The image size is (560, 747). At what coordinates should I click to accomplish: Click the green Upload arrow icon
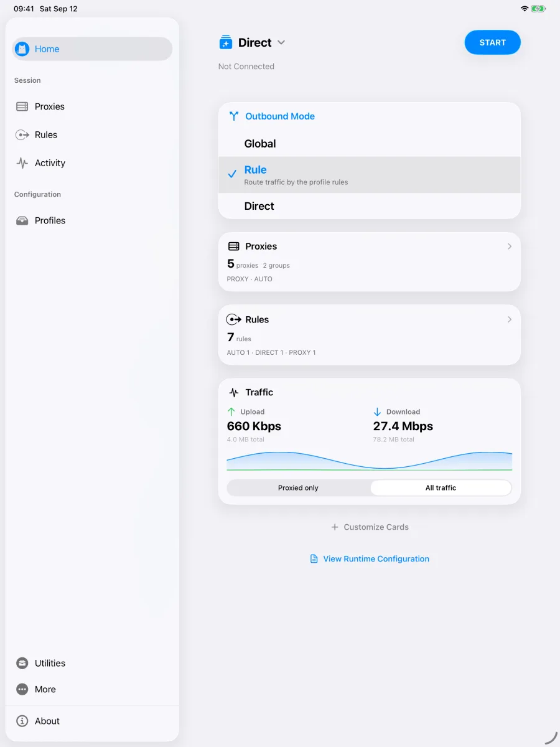point(231,411)
